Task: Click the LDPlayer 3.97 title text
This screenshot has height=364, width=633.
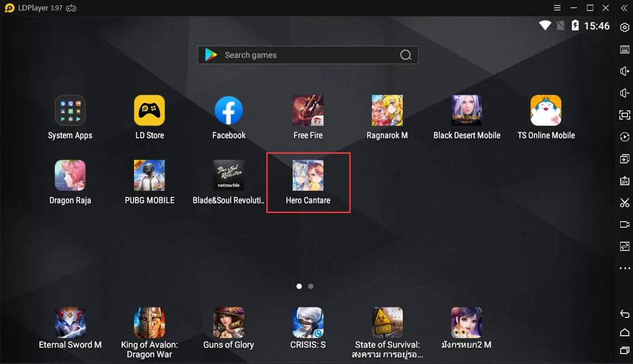Action: click(40, 8)
